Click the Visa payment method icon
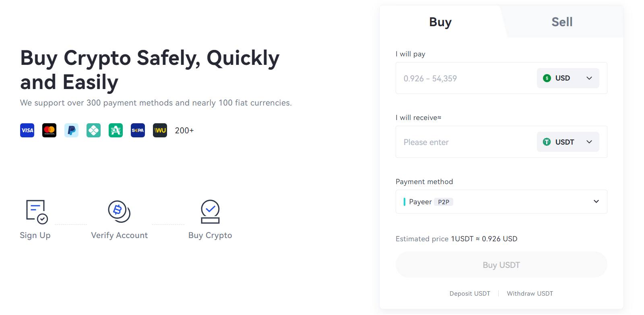 coord(27,130)
